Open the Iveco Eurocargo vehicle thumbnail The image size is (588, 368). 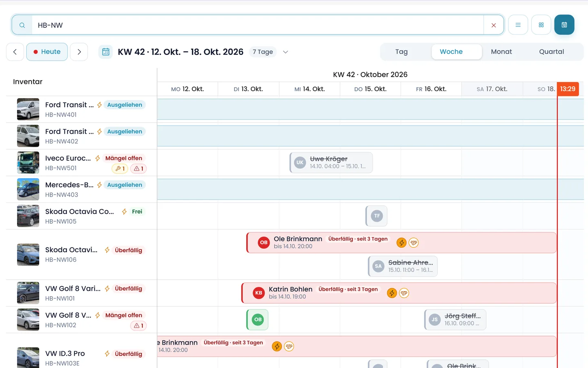(28, 163)
